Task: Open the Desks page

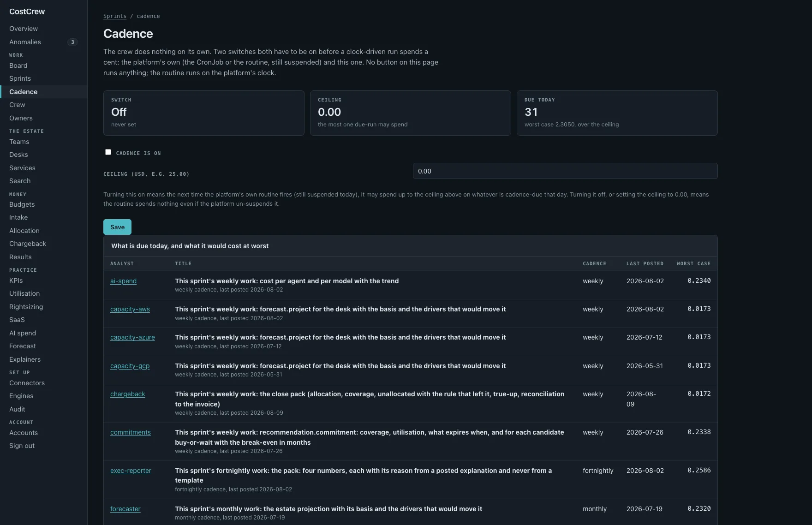Action: tap(43, 155)
